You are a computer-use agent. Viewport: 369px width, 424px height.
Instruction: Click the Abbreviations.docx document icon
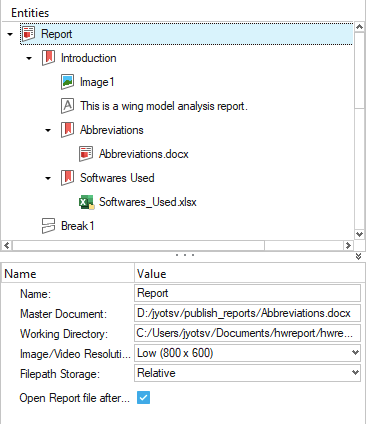click(x=86, y=154)
